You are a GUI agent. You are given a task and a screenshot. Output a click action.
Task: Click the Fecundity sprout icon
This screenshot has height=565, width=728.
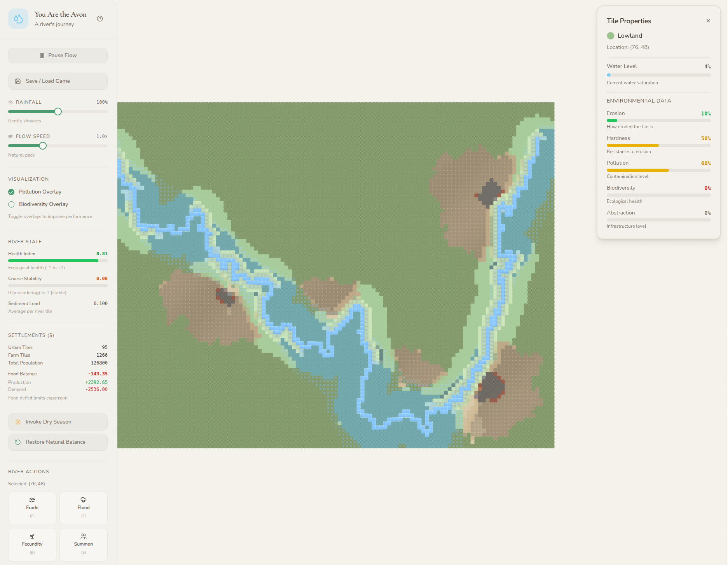pyautogui.click(x=32, y=536)
